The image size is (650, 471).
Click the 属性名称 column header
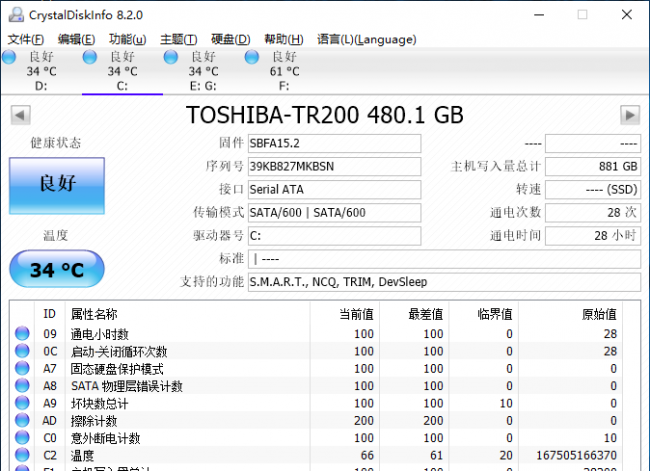[x=187, y=314]
